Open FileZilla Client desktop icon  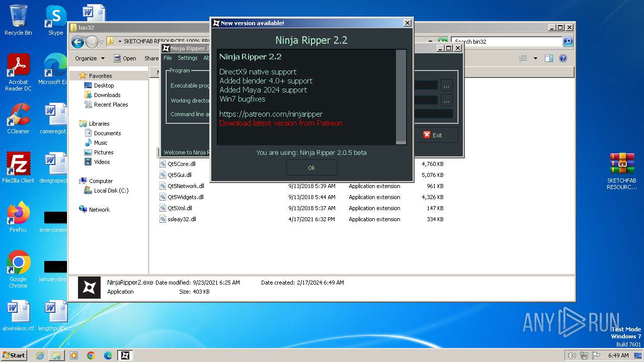[x=18, y=167]
